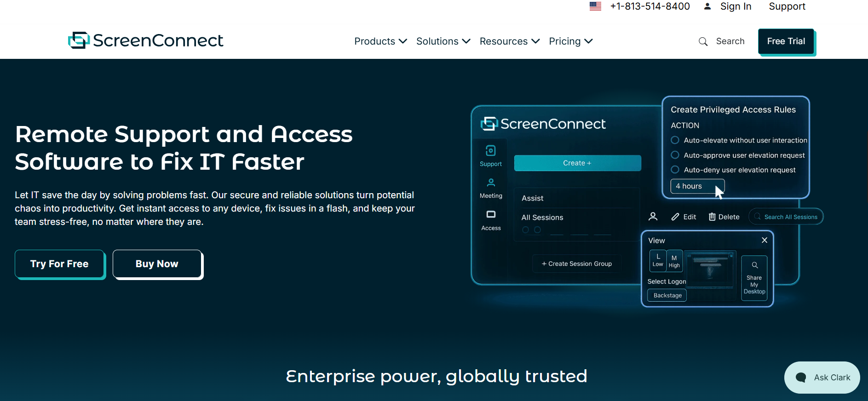The image size is (868, 401).
Task: Open the Ask Clark chat widget
Action: pos(822,378)
